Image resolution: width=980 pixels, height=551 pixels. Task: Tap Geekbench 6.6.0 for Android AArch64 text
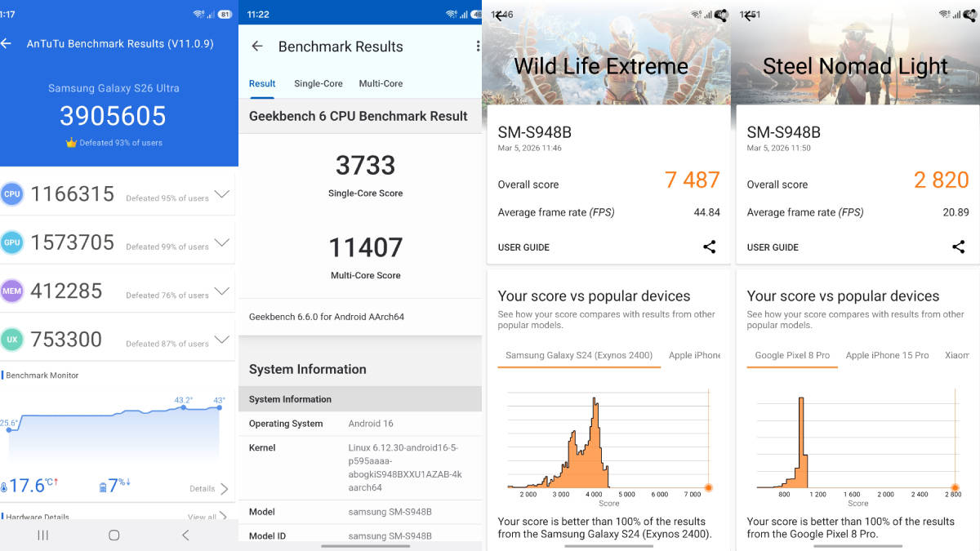click(327, 317)
